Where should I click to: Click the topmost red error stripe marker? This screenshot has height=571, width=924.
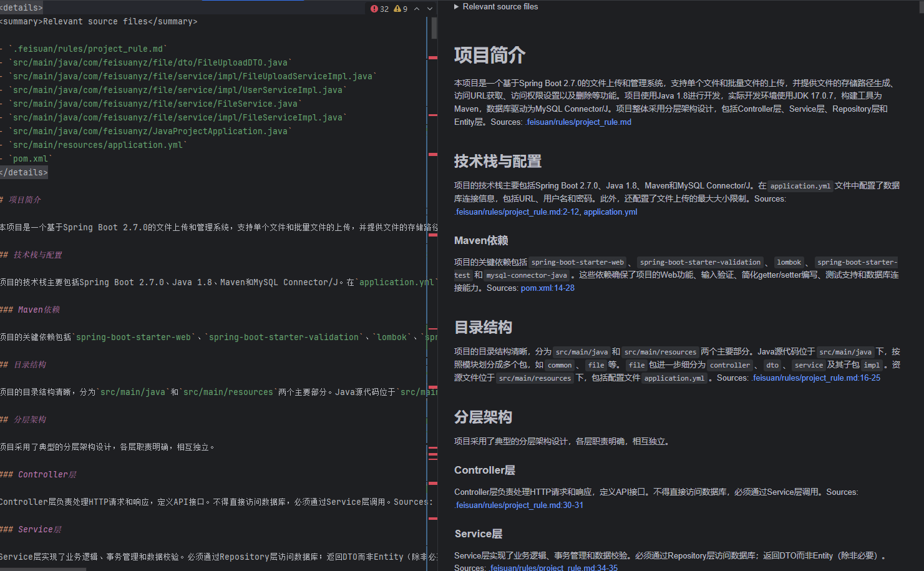(433, 57)
